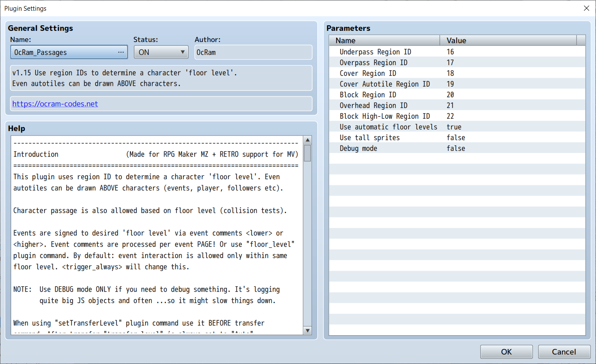The width and height of the screenshot is (596, 364).
Task: Select the Use tall sprites parameter
Action: click(x=457, y=138)
